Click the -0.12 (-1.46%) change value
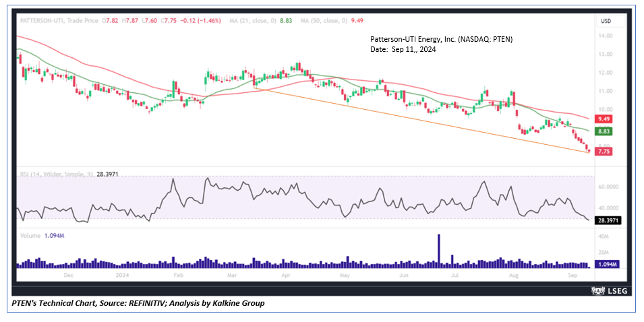644x322 pixels. [200, 20]
